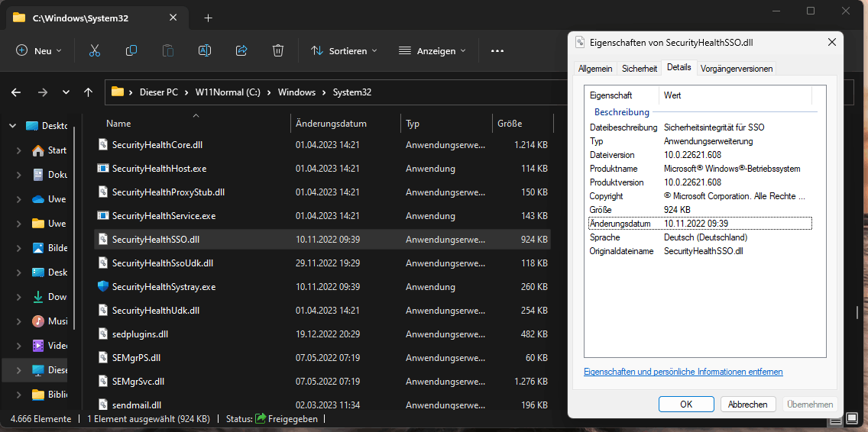Click the Downloads arrow icon in sidebar
The image size is (868, 432).
pyautogui.click(x=37, y=296)
